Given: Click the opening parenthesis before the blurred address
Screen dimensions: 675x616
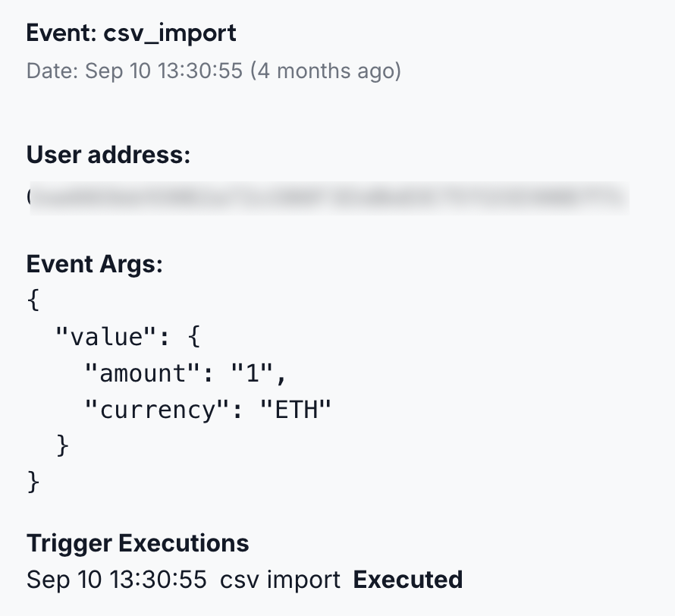Looking at the screenshot, I should pos(29,197).
